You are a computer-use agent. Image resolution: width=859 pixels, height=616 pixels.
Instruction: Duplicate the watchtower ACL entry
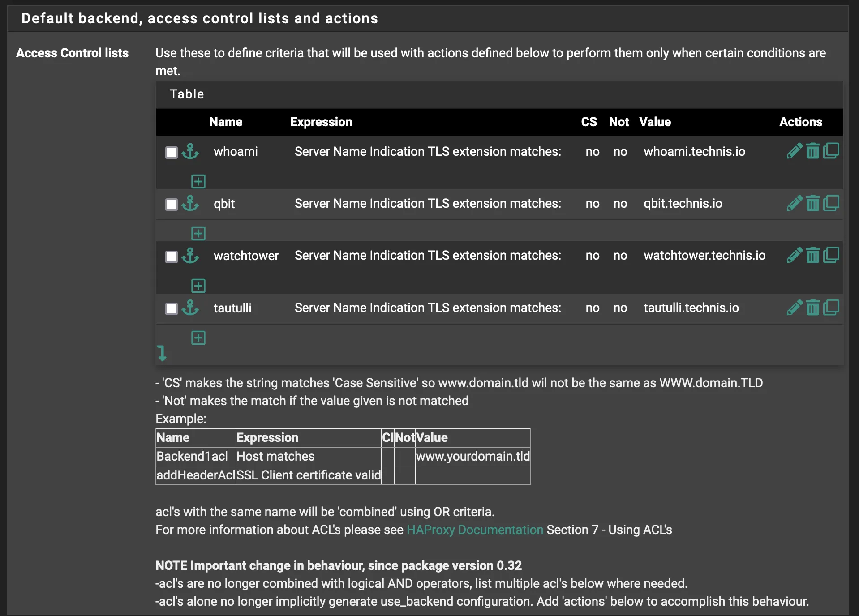click(x=832, y=255)
